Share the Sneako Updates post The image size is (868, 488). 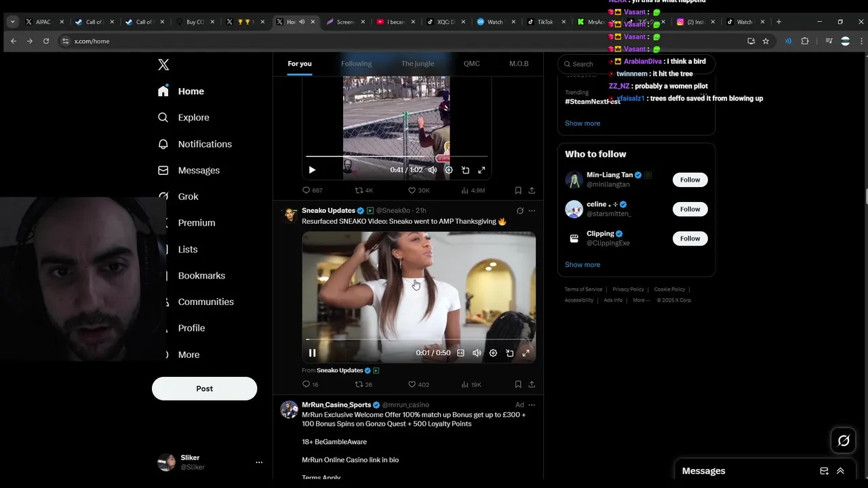coord(532,384)
